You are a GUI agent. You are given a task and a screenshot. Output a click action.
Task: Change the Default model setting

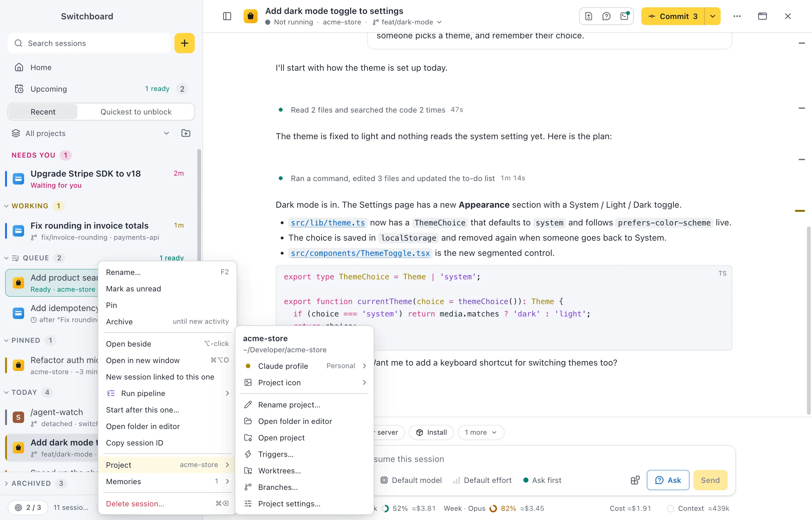(411, 480)
